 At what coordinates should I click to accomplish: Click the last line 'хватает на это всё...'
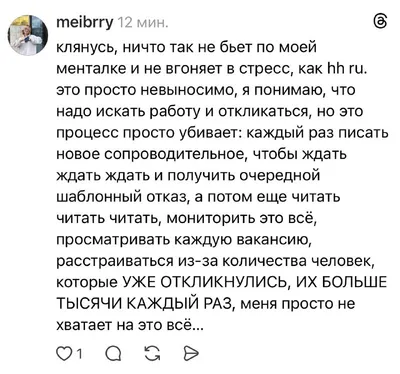coord(129,325)
